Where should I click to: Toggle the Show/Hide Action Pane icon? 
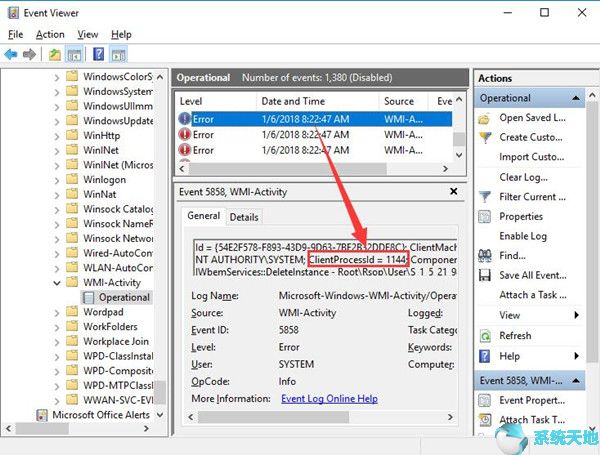click(118, 55)
